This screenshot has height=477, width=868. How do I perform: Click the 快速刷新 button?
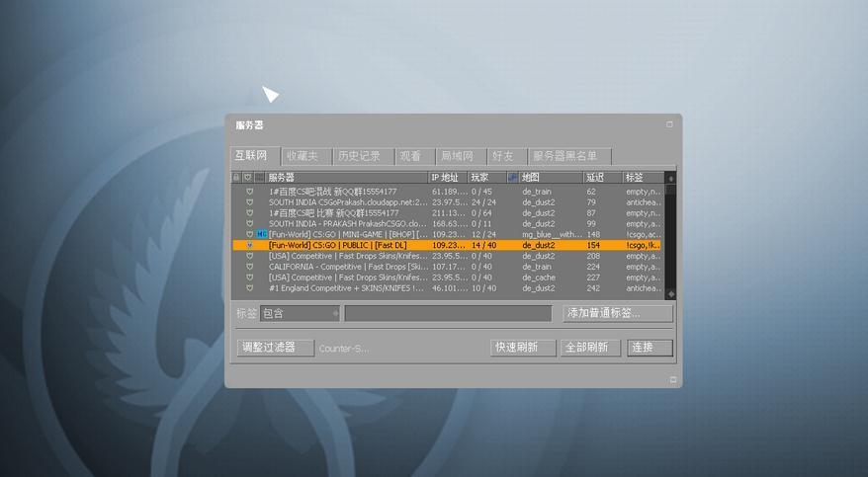click(523, 348)
